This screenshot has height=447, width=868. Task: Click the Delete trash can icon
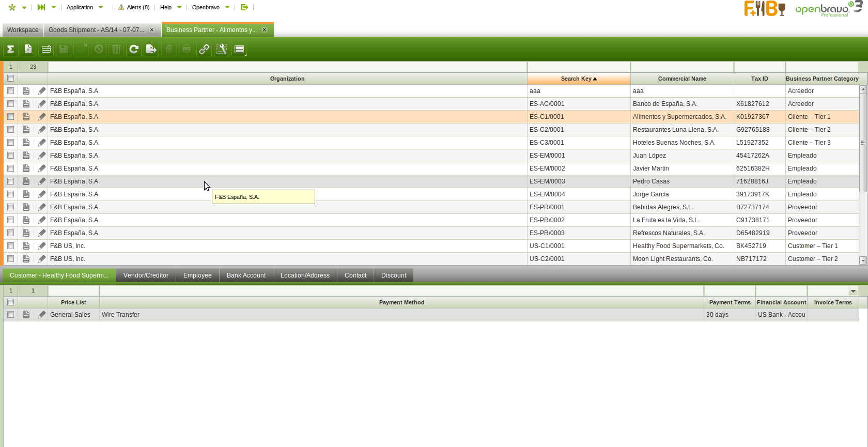[x=116, y=49]
